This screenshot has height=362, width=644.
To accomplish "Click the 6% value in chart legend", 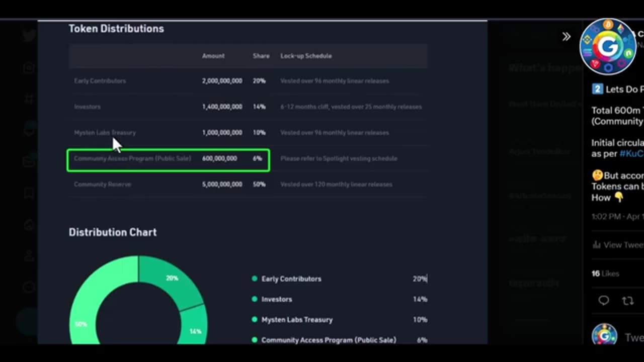I will tap(422, 340).
